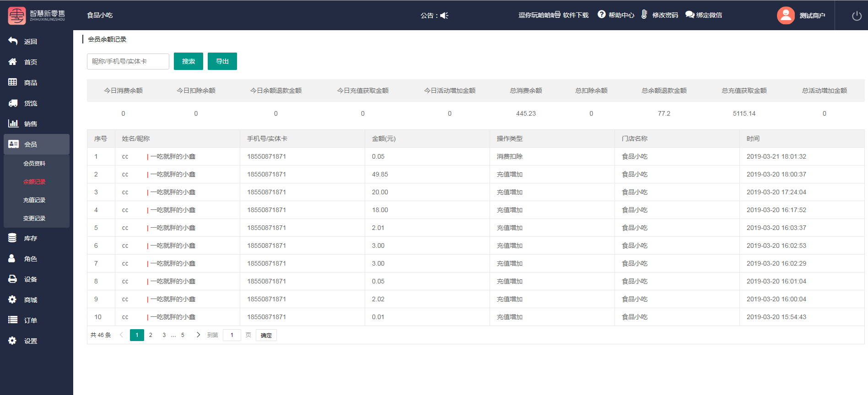
Task: Click 食品小吃 store name in header
Action: (100, 15)
